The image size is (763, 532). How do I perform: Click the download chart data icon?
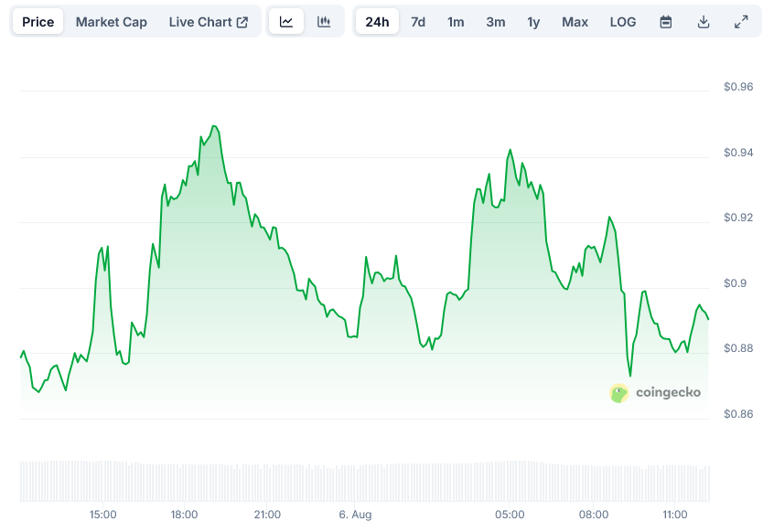point(704,22)
